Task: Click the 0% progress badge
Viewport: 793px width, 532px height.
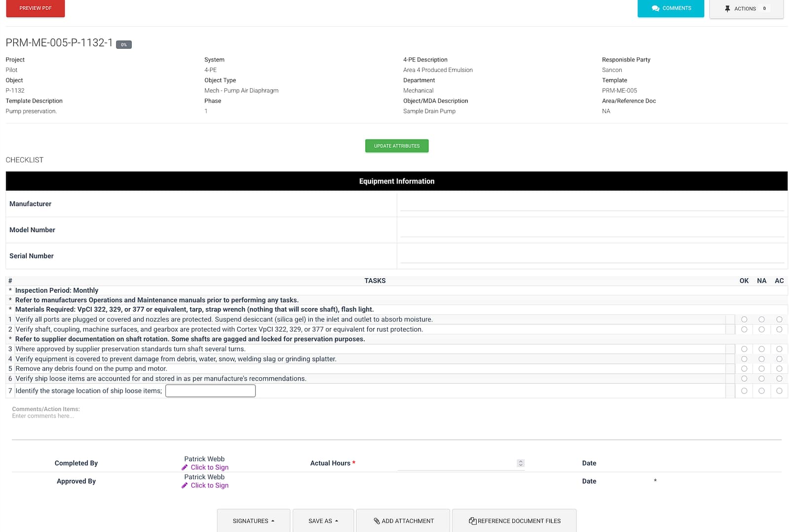Action: [124, 45]
